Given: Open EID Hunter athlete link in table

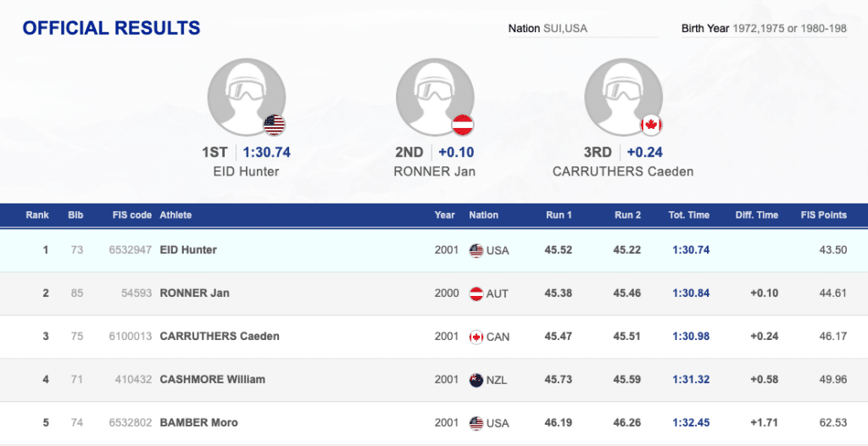Looking at the screenshot, I should pos(188,250).
